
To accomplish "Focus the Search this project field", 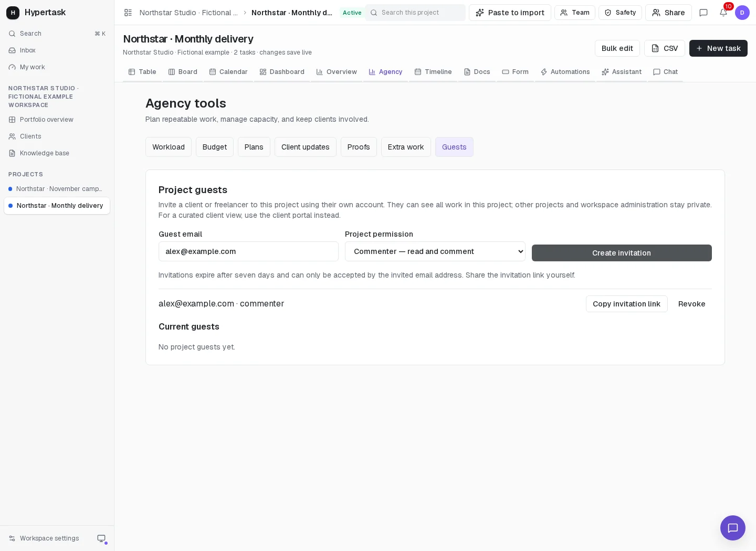I will 415,13.
